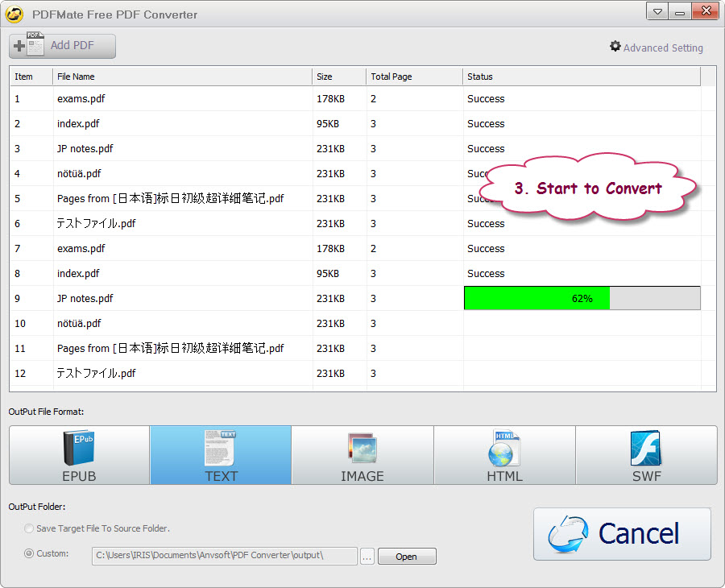
Task: Open the output folder
Action: [407, 556]
